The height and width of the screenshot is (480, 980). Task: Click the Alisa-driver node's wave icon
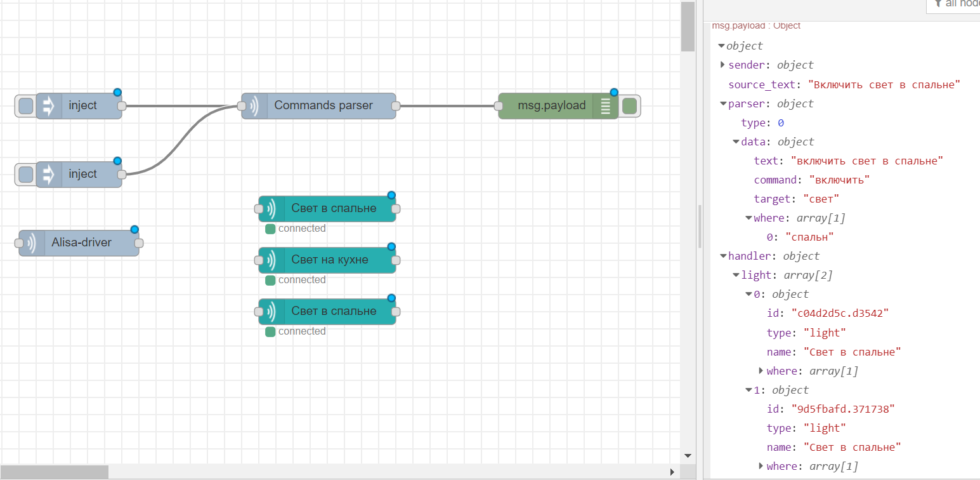coord(32,243)
